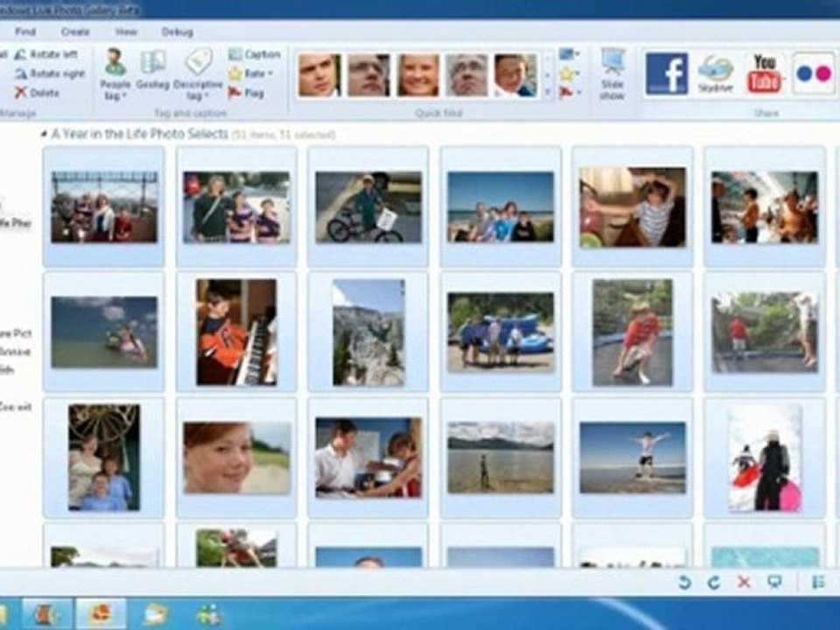Select the blue raft group photo
This screenshot has width=840, height=630.
[x=500, y=332]
